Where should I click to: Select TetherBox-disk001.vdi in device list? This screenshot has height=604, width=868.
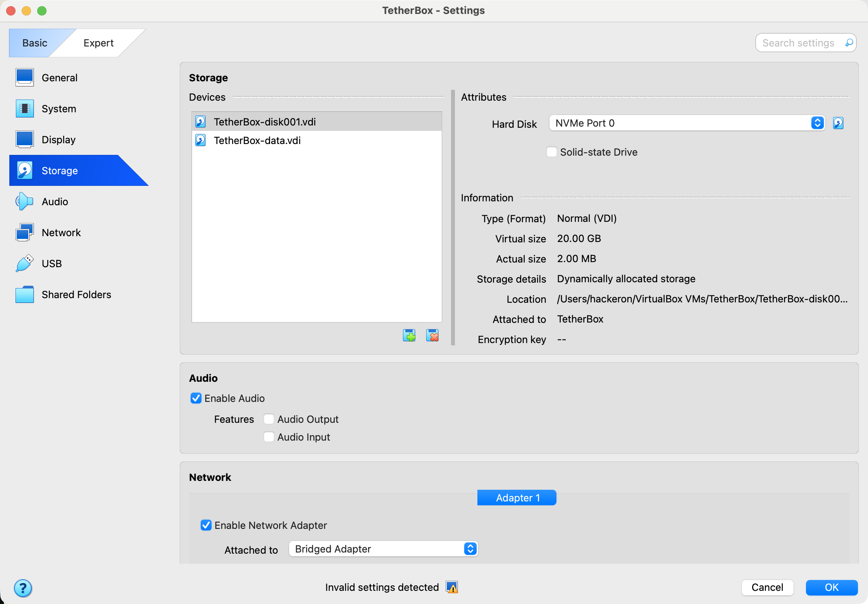(x=317, y=122)
